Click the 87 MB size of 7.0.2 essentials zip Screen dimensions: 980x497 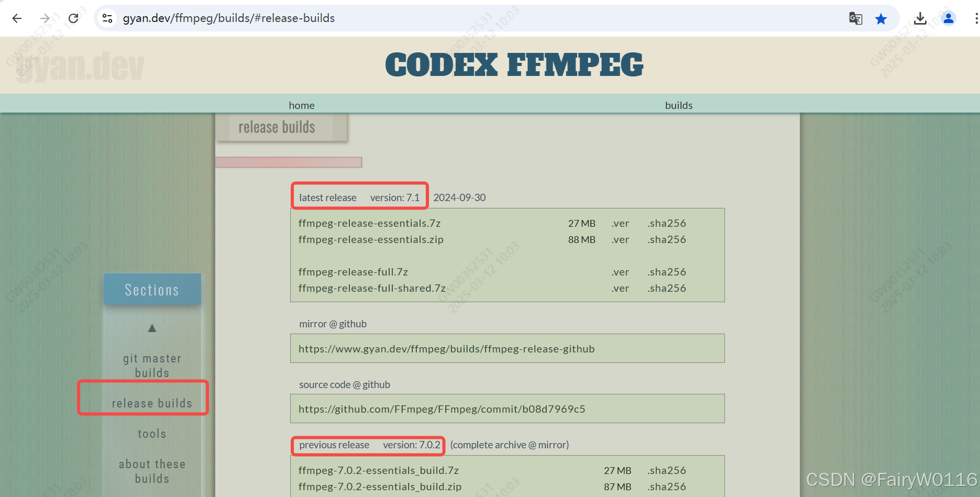617,487
